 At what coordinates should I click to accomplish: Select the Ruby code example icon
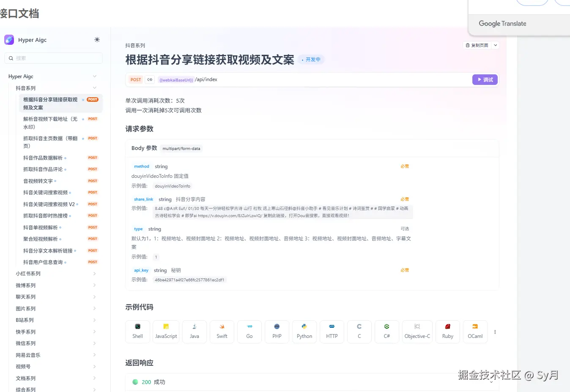(x=448, y=332)
